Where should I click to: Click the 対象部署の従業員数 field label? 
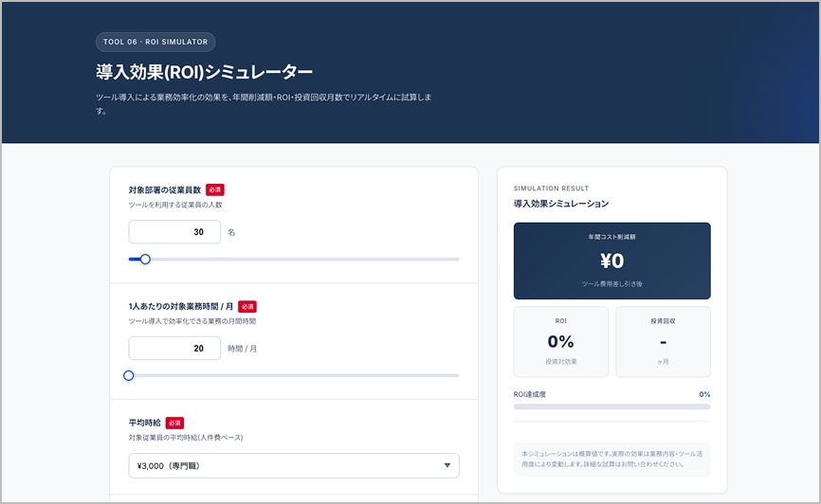click(164, 189)
